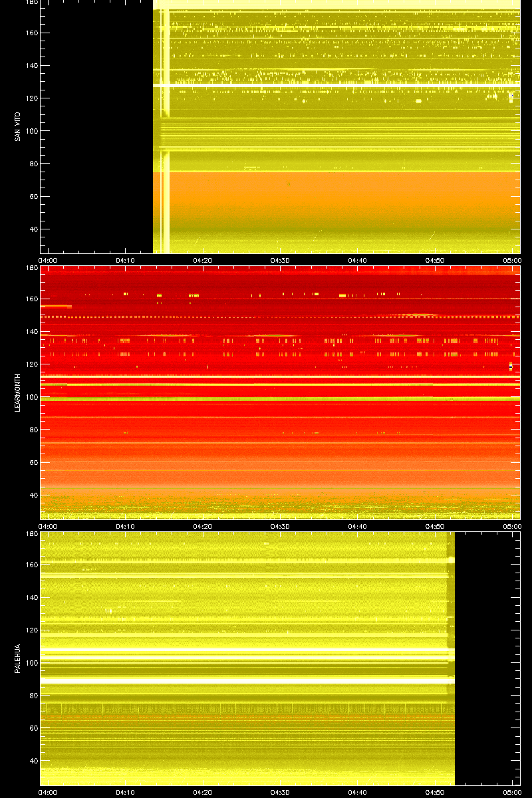Click 05:00 time label under Learmonth panel

511,526
